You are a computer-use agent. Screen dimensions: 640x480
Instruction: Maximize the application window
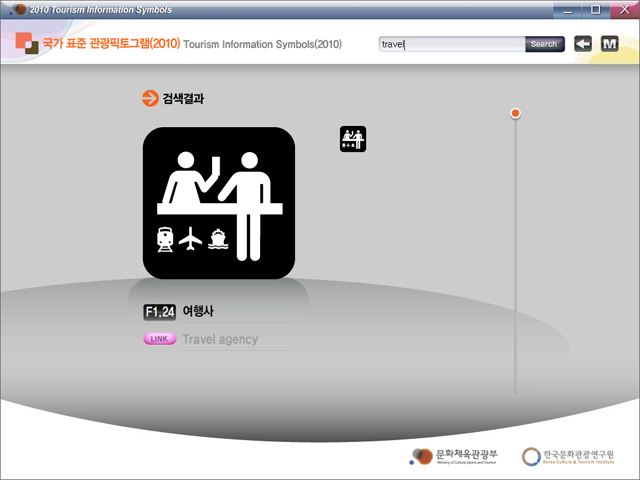click(x=595, y=9)
